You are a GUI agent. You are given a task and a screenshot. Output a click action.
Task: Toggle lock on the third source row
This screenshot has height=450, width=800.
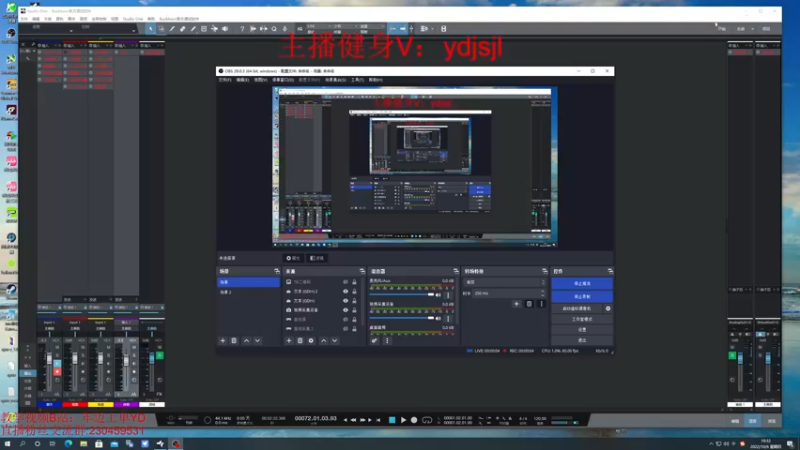(354, 301)
